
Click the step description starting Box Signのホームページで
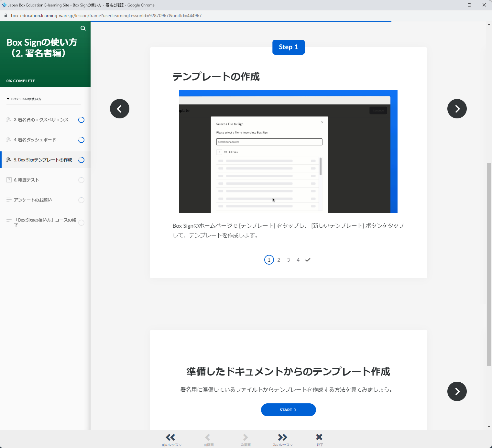(288, 230)
